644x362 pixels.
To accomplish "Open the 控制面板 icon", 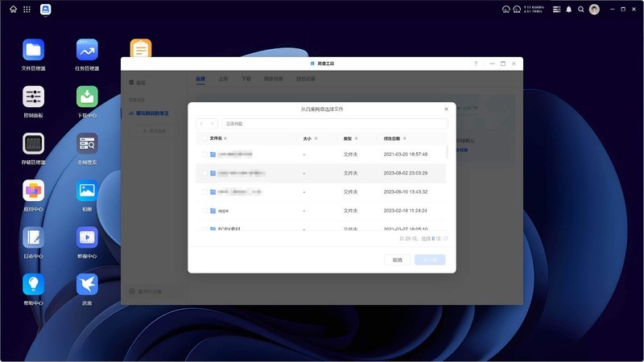I will click(x=33, y=97).
